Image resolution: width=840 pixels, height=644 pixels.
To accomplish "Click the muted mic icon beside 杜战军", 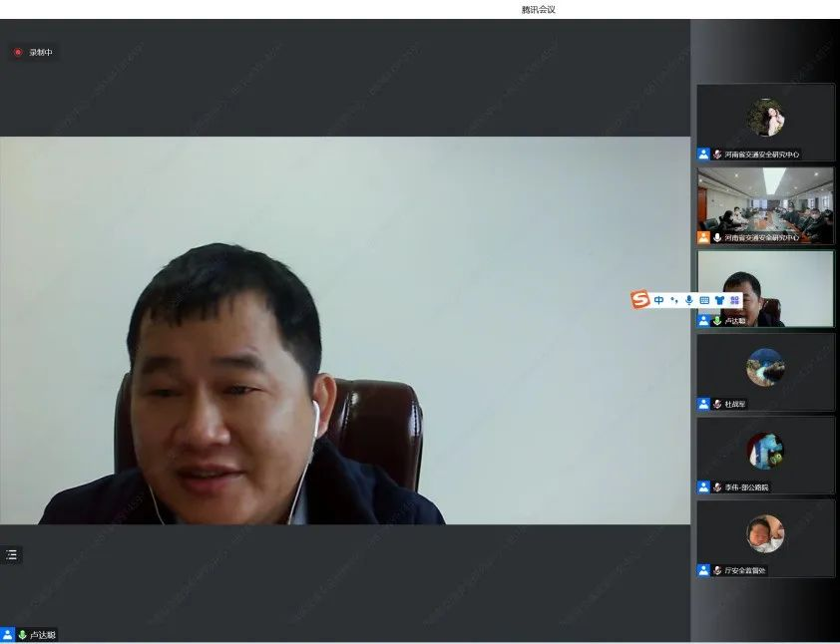I will click(717, 404).
